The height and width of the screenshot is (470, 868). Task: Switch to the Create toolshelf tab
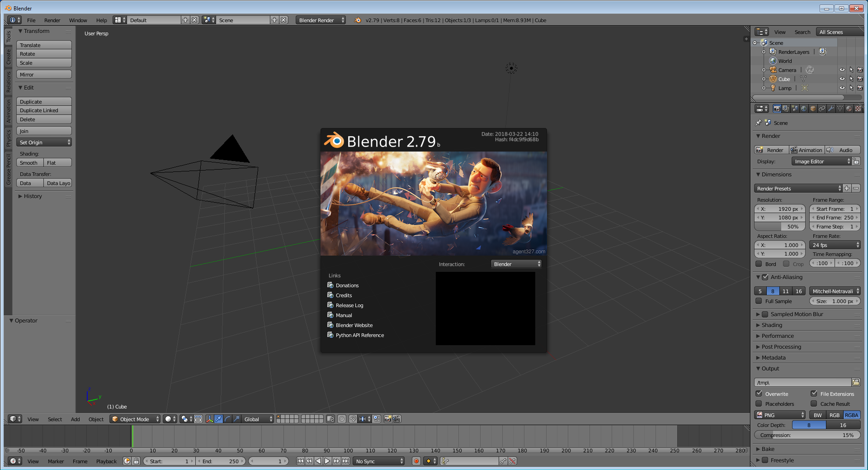click(8, 57)
